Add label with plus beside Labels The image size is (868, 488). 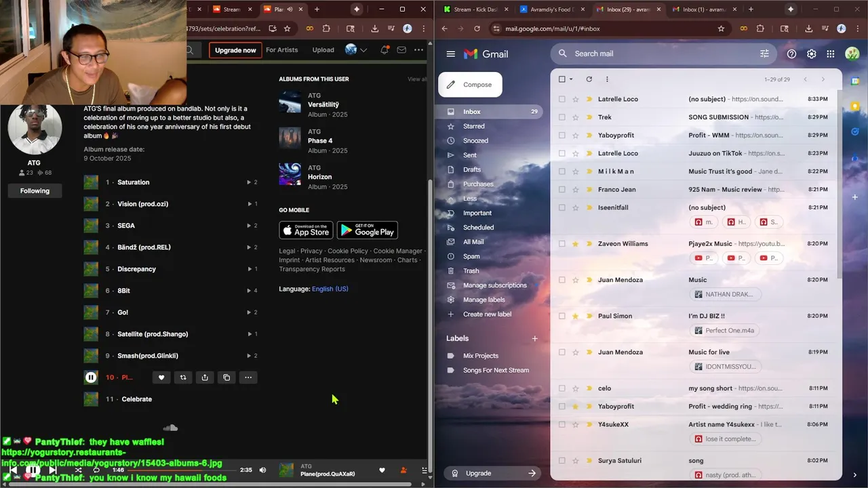534,338
